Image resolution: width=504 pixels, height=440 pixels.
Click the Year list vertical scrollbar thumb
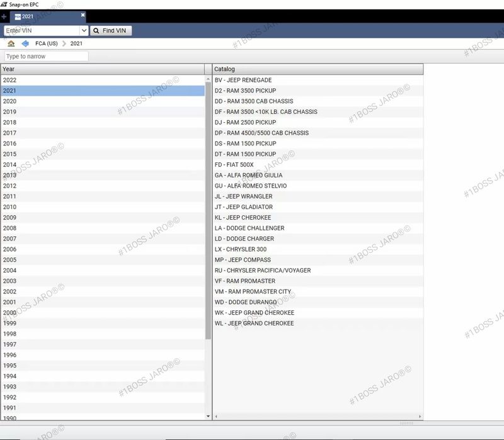pos(208,210)
